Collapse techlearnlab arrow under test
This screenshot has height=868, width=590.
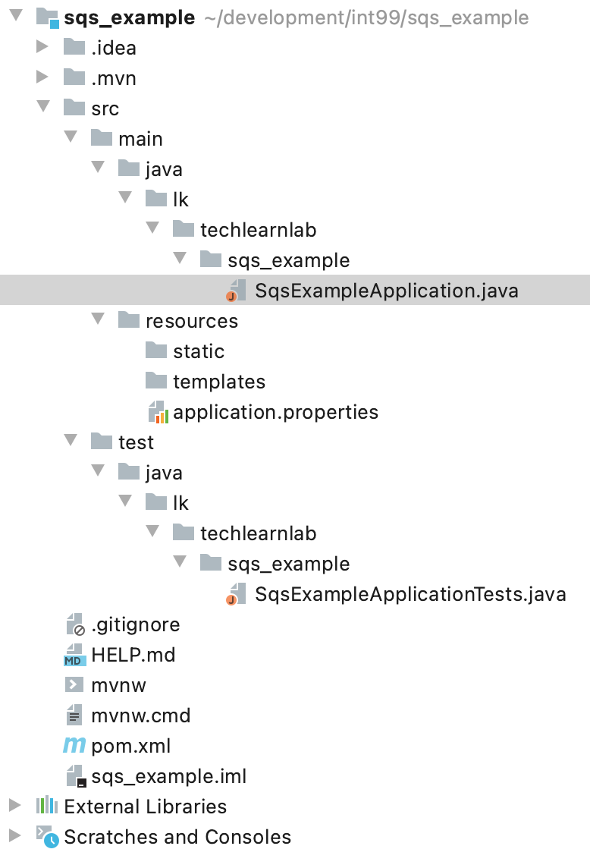click(152, 531)
